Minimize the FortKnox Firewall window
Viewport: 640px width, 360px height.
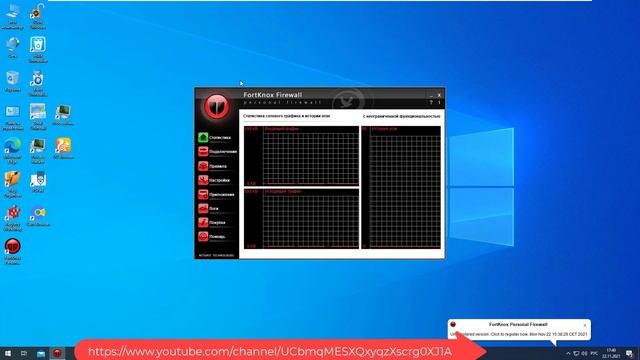click(x=431, y=95)
